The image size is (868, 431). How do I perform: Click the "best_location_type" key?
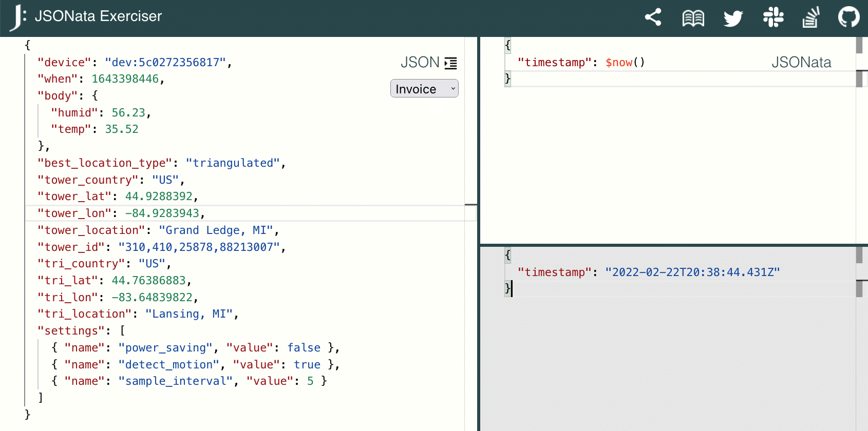coord(105,163)
